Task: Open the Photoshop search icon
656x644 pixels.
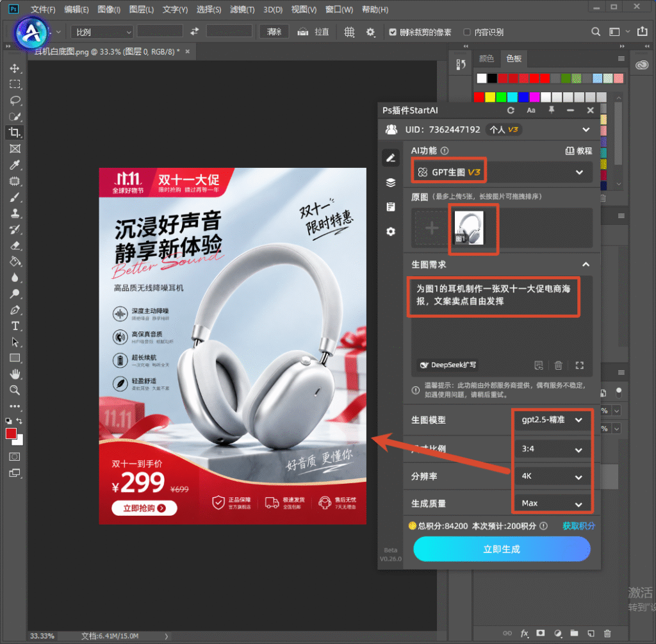Action: coord(596,32)
